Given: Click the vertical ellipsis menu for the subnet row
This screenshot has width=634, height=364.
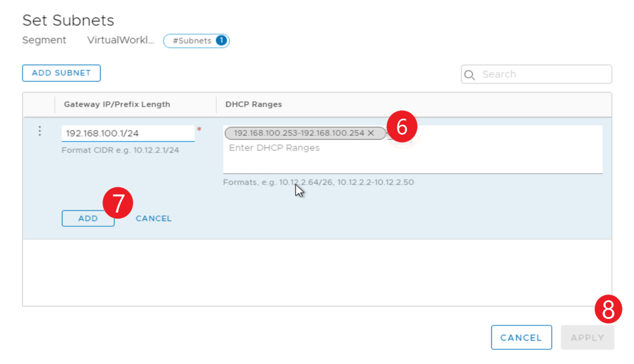Looking at the screenshot, I should click(39, 131).
